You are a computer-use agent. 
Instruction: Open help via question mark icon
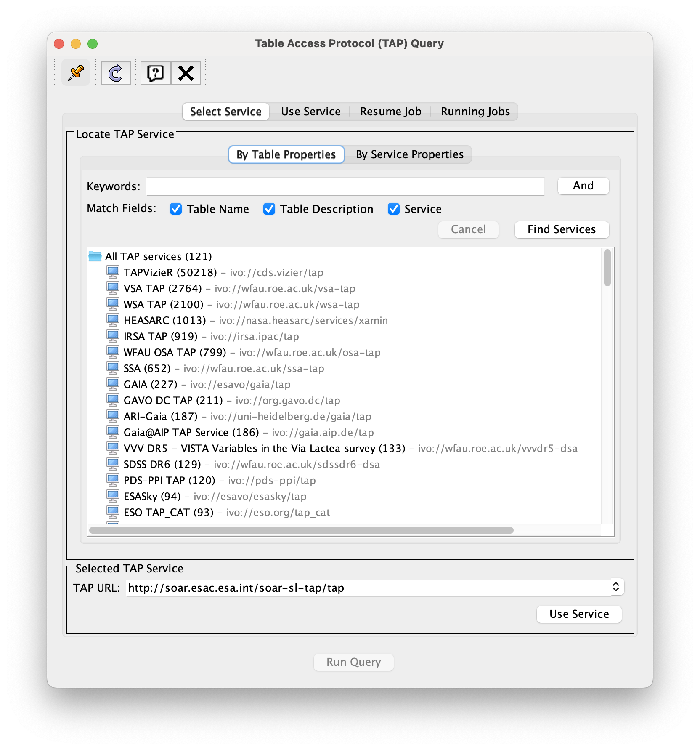(x=156, y=73)
